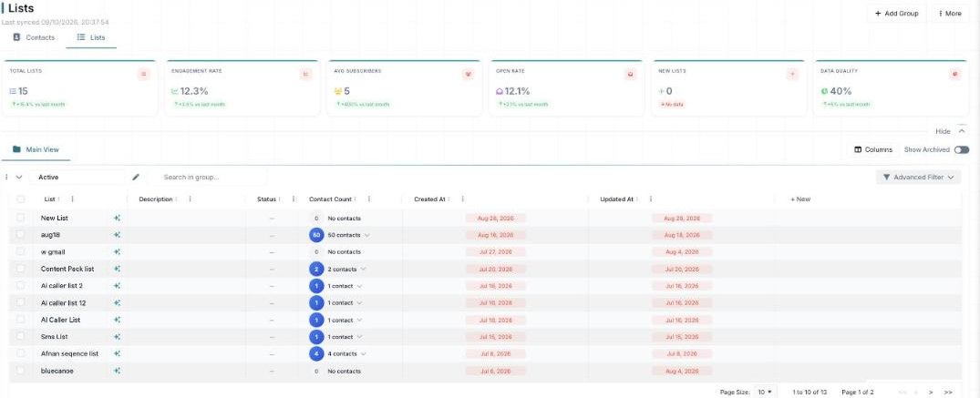Screen dimensions: 980x398
Task: Click the sparkle icon beside Sms List
Action: 117,337
